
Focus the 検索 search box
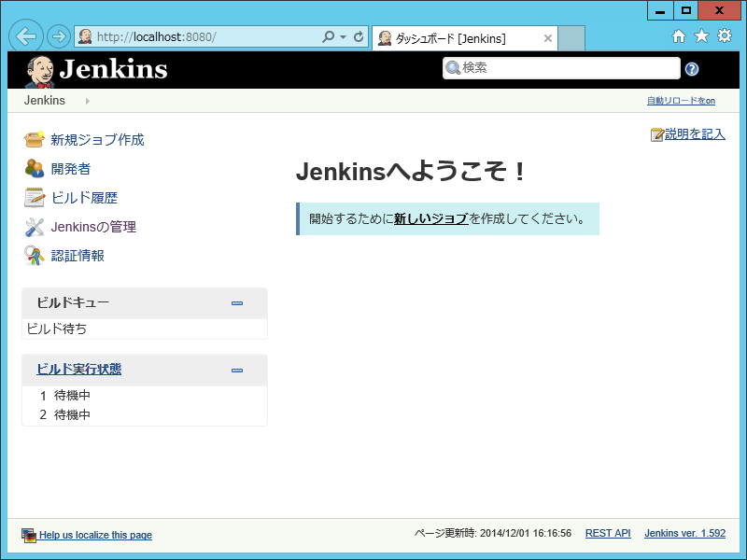pos(561,68)
